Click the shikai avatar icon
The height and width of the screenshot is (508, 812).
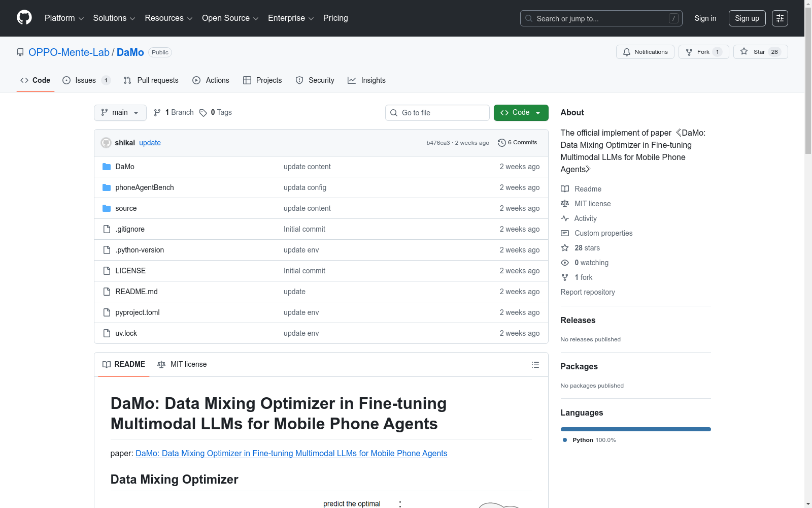pyautogui.click(x=106, y=143)
